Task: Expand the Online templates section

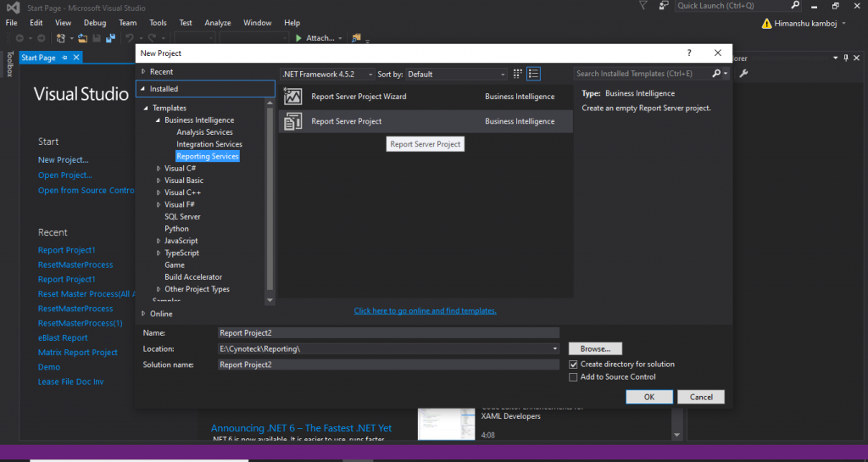Action: tap(142, 314)
